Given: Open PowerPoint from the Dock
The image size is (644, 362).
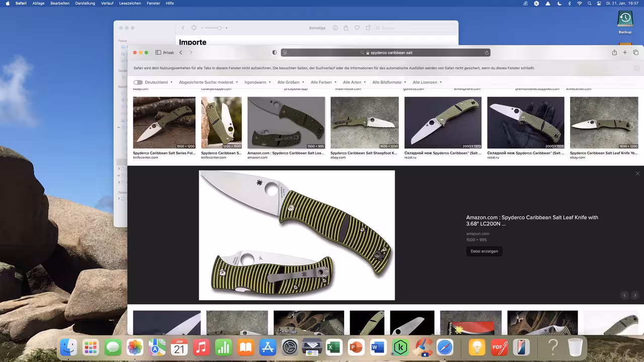Looking at the screenshot, I should coord(356,347).
